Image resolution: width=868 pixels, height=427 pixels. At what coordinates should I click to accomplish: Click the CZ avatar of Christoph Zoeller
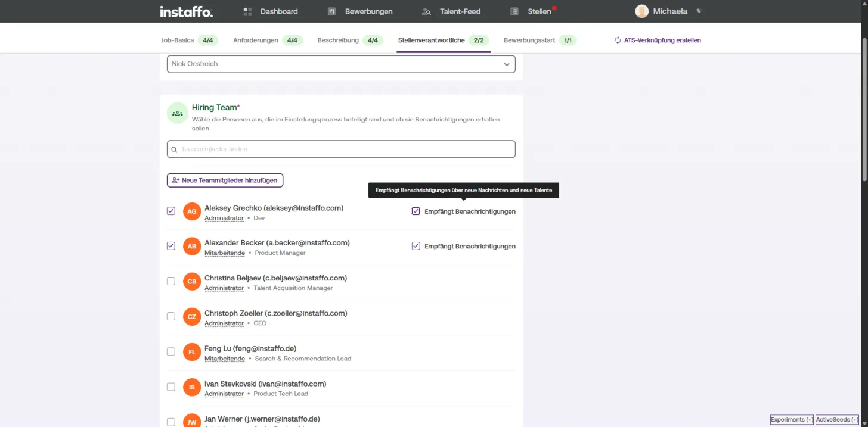click(x=192, y=317)
